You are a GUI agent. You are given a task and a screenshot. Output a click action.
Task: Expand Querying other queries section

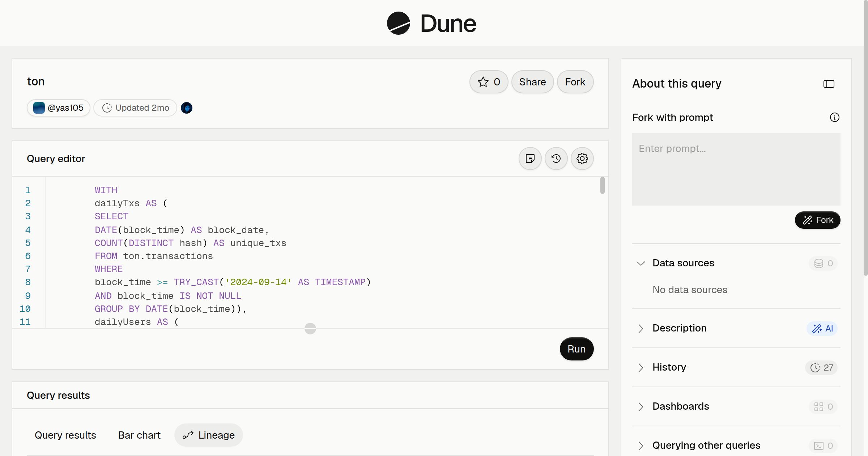641,446
